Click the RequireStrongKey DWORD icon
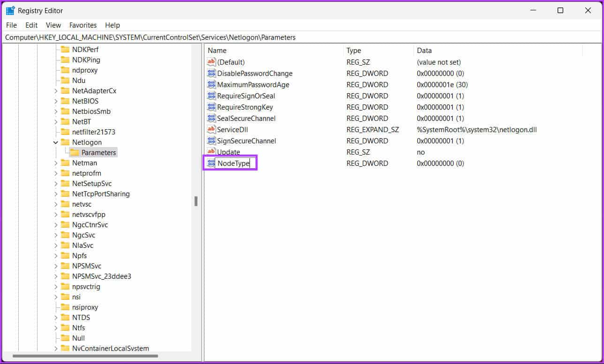The width and height of the screenshot is (604, 364). (x=211, y=107)
